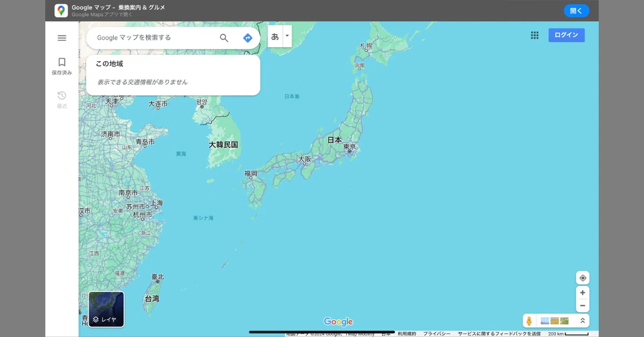Click the あ input method button
Screen dimensions: 644x337
(275, 36)
